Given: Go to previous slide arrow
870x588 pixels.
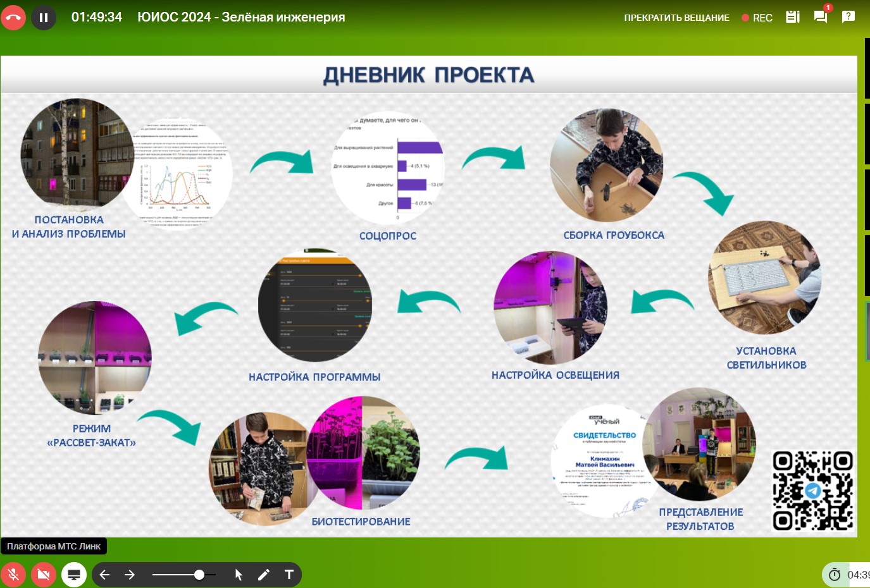Looking at the screenshot, I should click(x=105, y=575).
